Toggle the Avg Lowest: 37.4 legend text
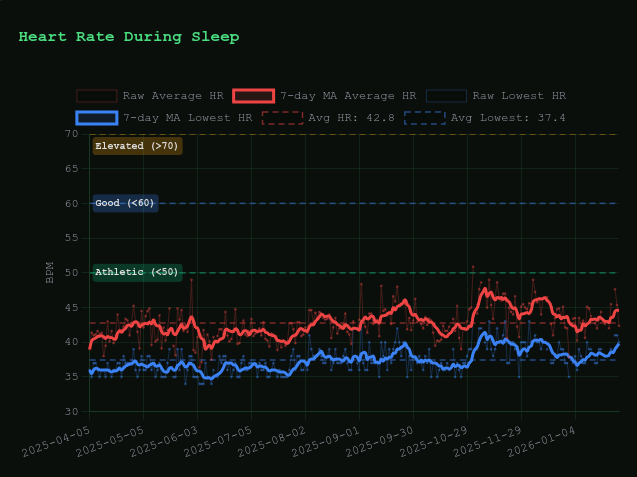 tap(508, 118)
